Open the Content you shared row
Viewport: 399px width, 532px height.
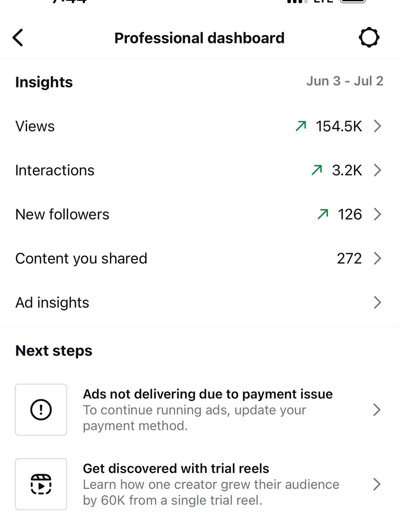[199, 258]
